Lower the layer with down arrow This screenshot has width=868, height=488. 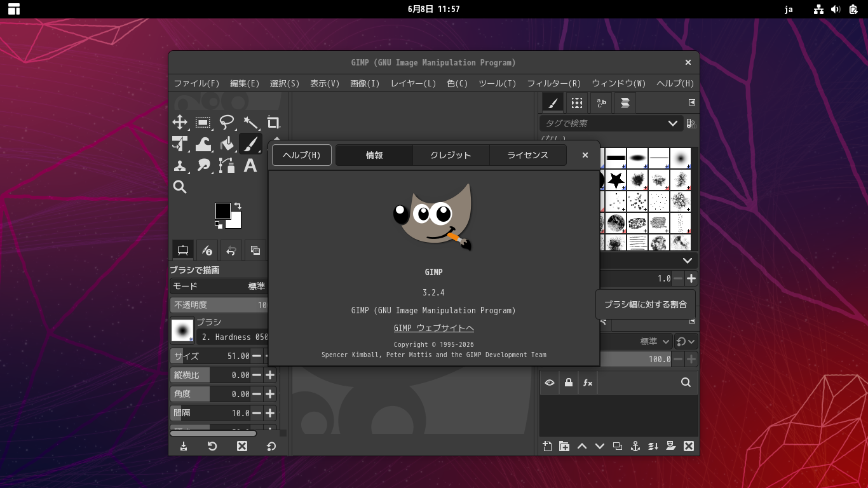(x=600, y=446)
